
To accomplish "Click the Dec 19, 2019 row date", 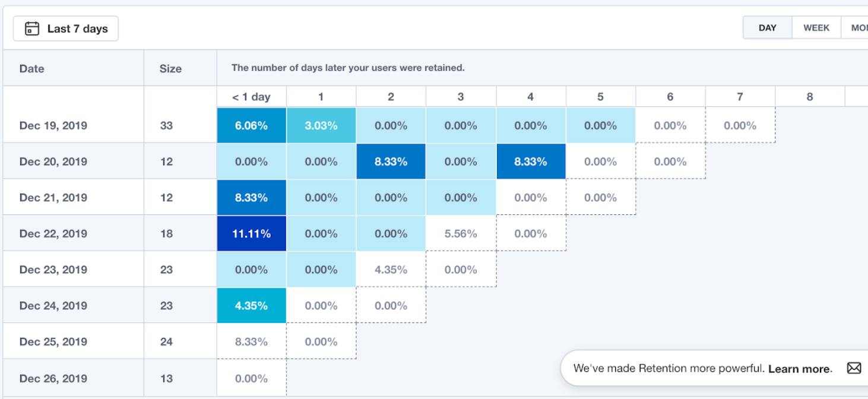I will (53, 125).
